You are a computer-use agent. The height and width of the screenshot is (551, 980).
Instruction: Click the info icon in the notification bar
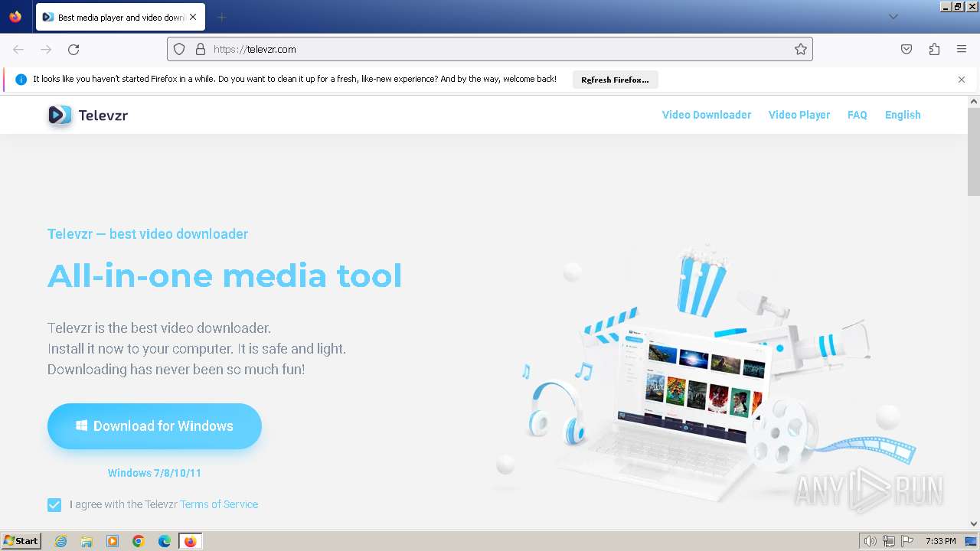click(21, 80)
